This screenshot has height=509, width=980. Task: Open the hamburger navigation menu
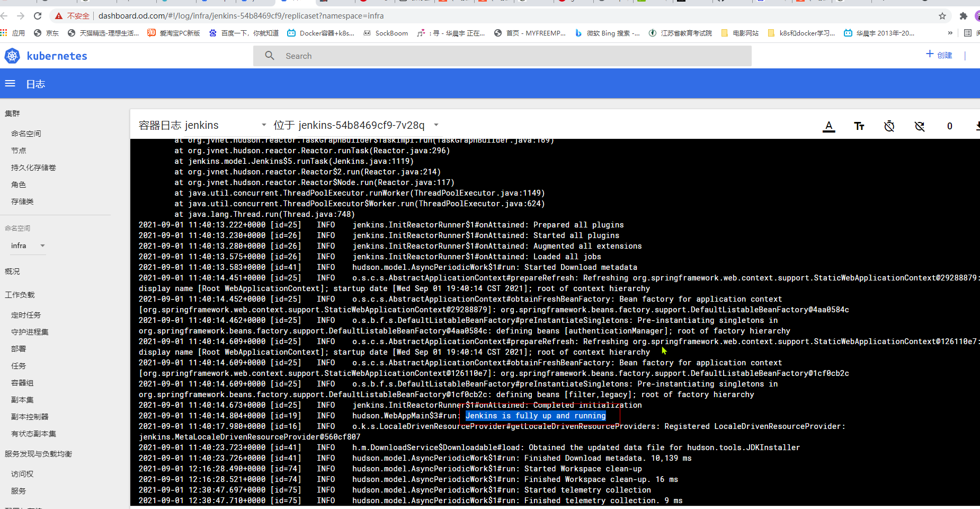coord(10,83)
